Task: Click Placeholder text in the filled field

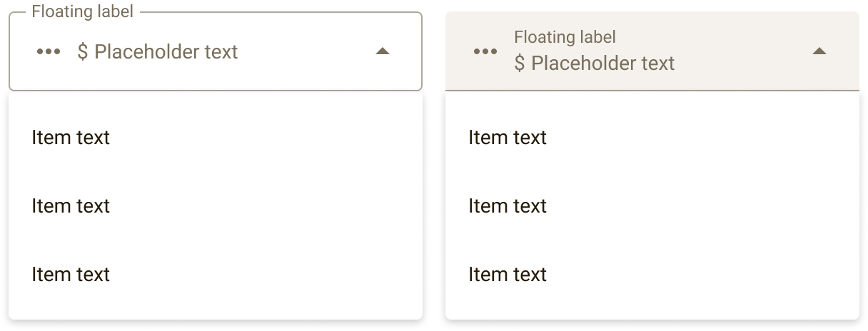Action: 603,63
